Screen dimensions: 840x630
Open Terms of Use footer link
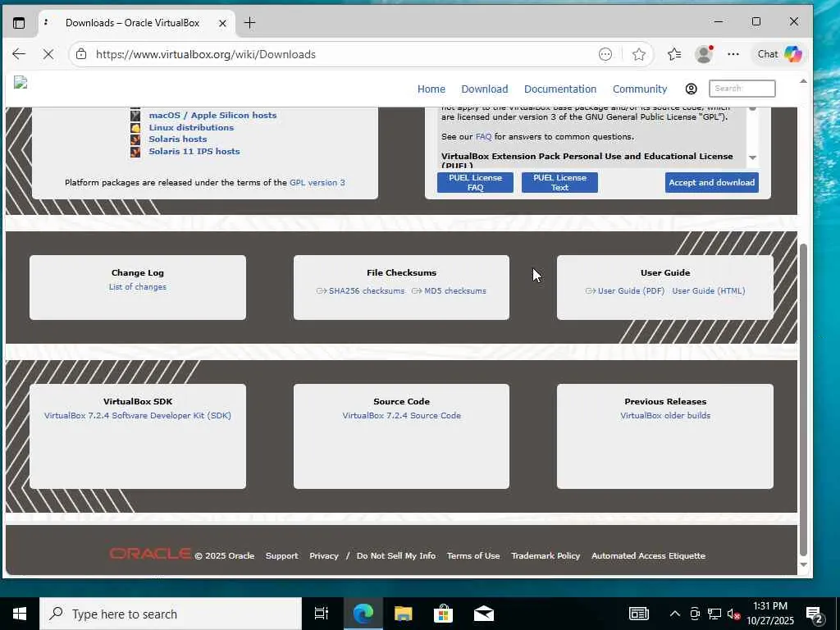point(473,556)
